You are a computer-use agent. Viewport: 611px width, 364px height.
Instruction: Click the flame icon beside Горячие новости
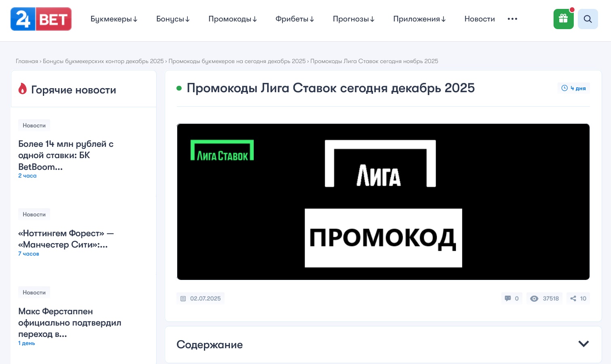pos(23,89)
